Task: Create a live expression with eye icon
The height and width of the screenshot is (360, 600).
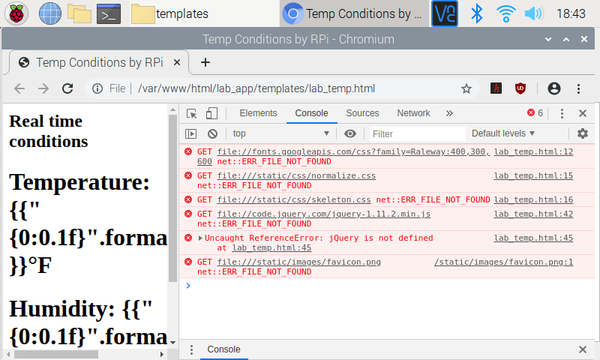Action: pyautogui.click(x=350, y=134)
